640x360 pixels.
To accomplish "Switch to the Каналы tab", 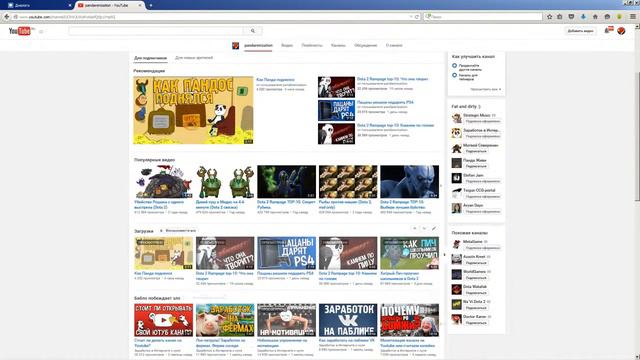I will click(x=338, y=45).
